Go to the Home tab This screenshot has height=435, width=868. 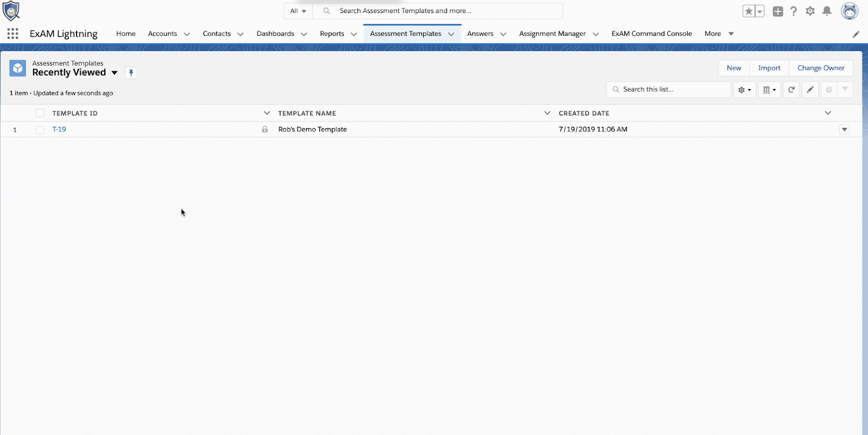coord(126,34)
